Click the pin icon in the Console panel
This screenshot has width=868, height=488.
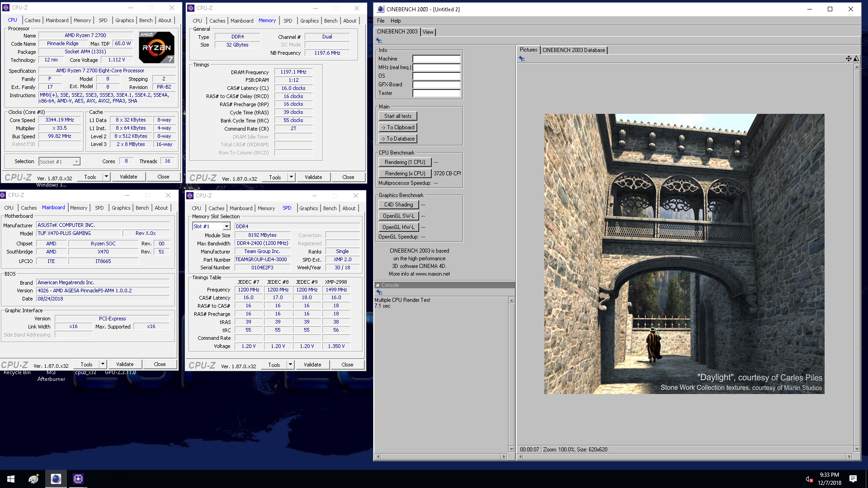[x=379, y=292]
